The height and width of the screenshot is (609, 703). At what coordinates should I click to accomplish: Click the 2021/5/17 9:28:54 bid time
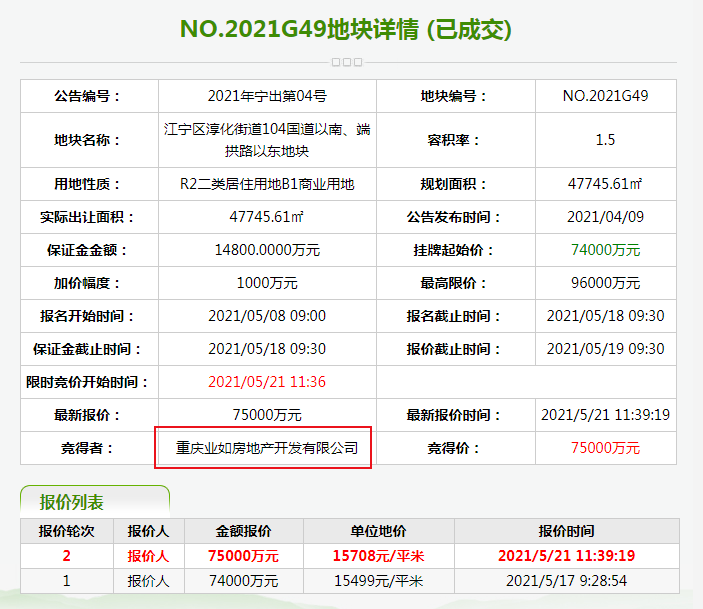(x=567, y=580)
